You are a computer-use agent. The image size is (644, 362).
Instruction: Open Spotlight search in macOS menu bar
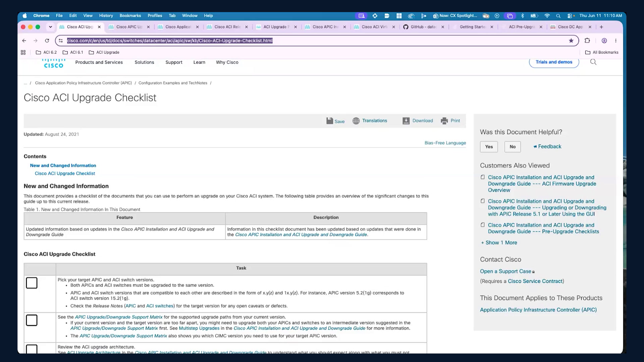coord(558,16)
